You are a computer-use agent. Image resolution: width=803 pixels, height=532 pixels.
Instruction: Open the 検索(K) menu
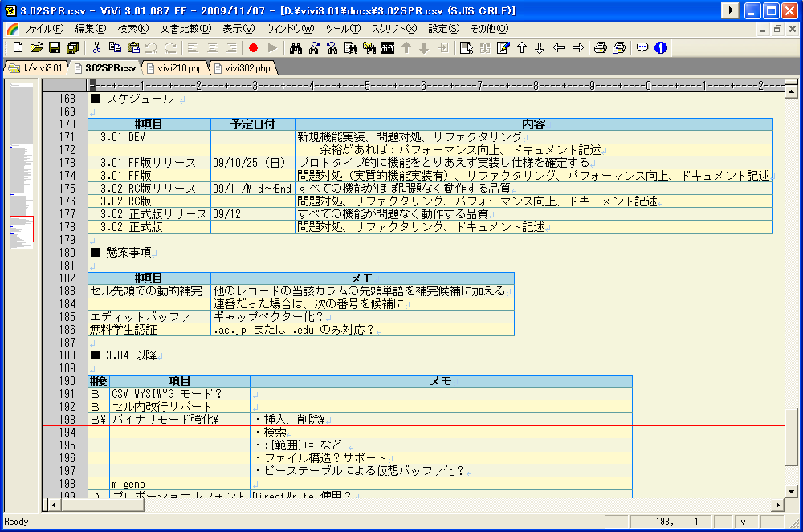click(133, 29)
